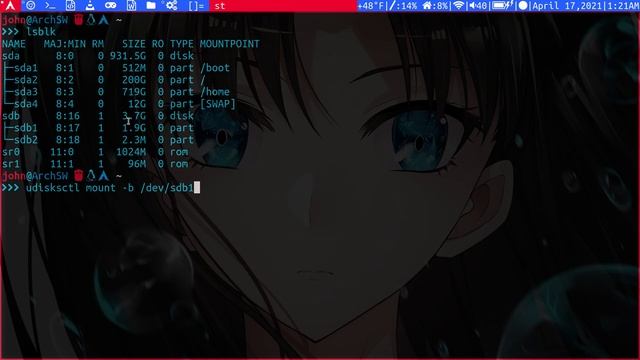Screen dimensions: 640x360
Task: Click the MAJ:MIN column header
Action: click(x=65, y=44)
